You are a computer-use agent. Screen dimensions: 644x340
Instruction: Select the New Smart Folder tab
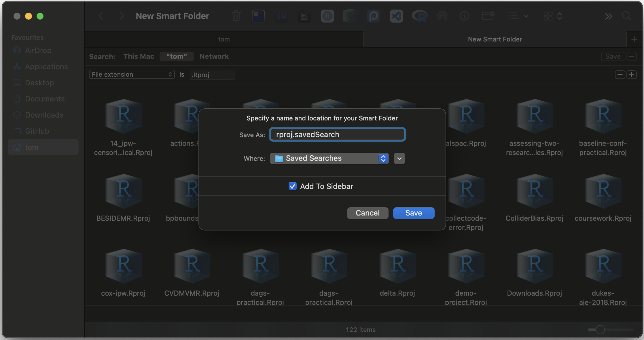[x=495, y=39]
